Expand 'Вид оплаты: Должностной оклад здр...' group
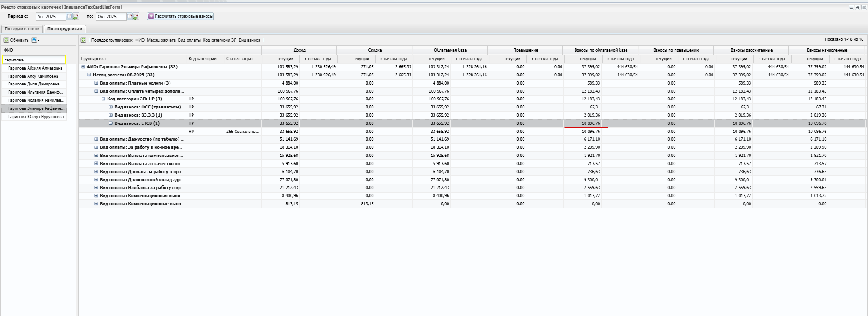The width and height of the screenshot is (868, 316). 96,180
